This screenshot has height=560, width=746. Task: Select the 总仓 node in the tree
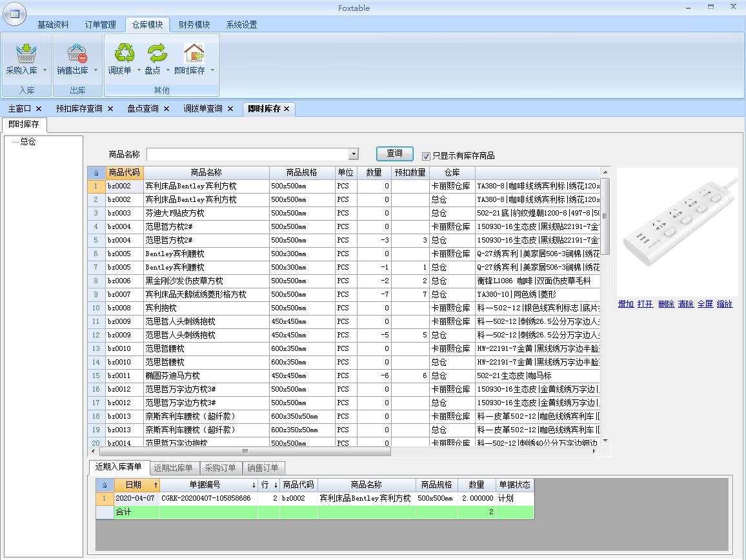click(x=28, y=142)
